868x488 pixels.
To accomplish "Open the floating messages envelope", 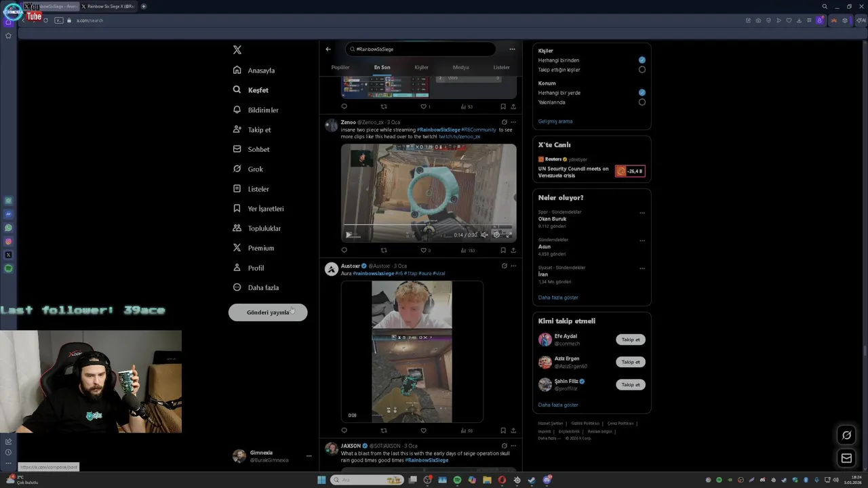I will (x=846, y=459).
